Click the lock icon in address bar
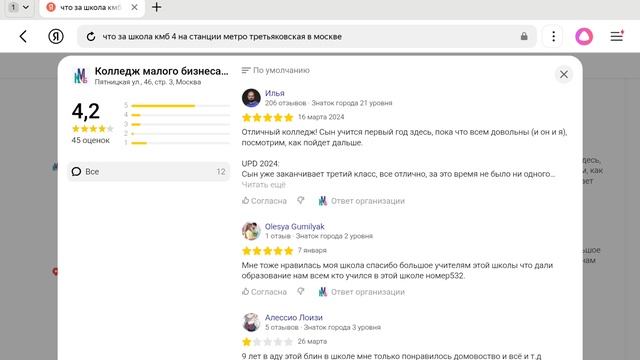Screen dimensions: 640x360 pos(524,36)
